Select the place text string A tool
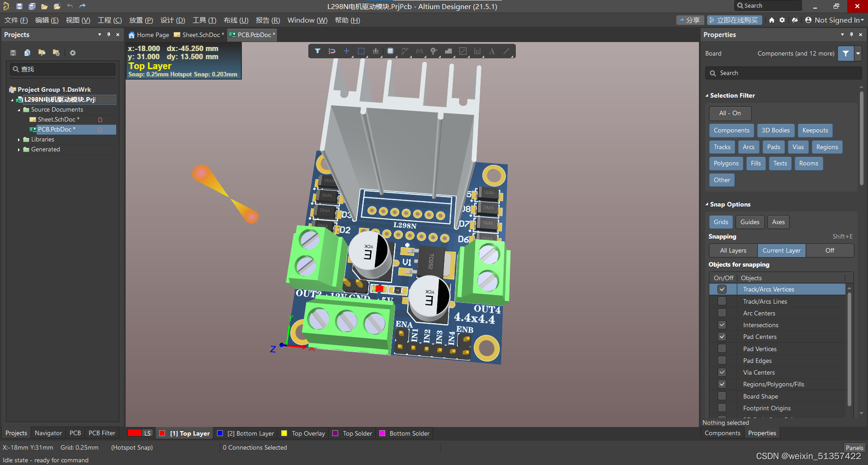The image size is (868, 465). pos(492,51)
